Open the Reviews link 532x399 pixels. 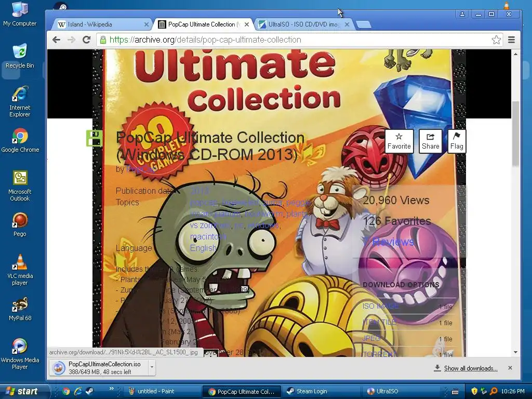click(x=389, y=242)
